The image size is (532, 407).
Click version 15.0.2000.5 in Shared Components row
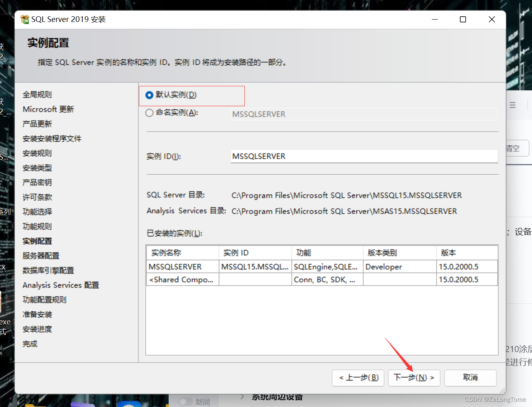(467, 280)
